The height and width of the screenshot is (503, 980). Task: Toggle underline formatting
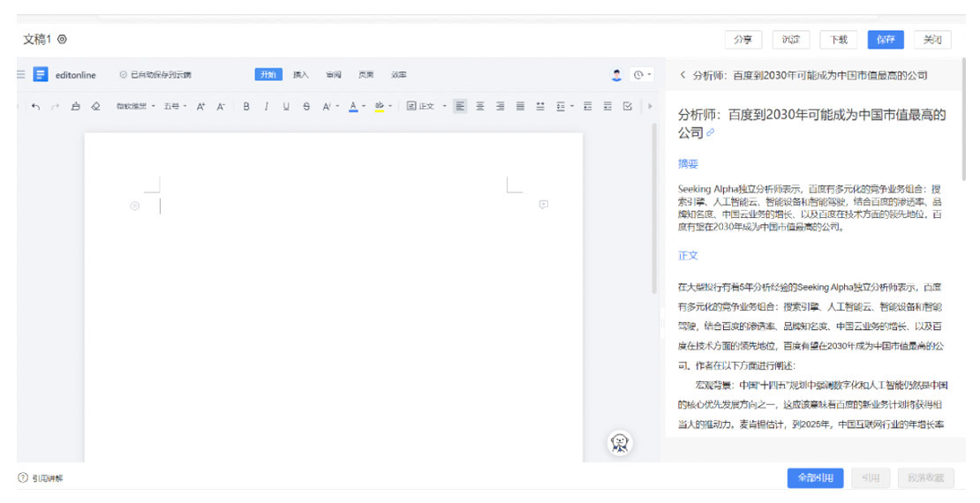coord(286,107)
